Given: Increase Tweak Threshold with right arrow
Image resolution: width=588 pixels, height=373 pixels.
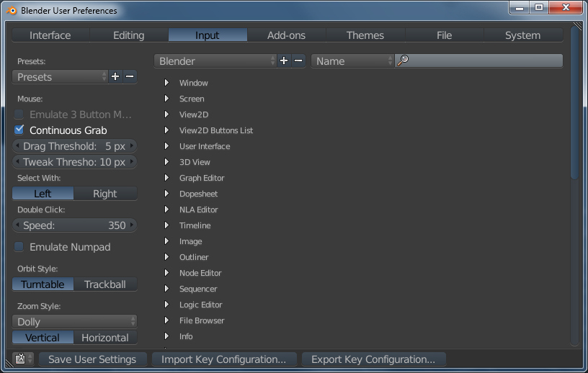Looking at the screenshot, I should (x=132, y=161).
